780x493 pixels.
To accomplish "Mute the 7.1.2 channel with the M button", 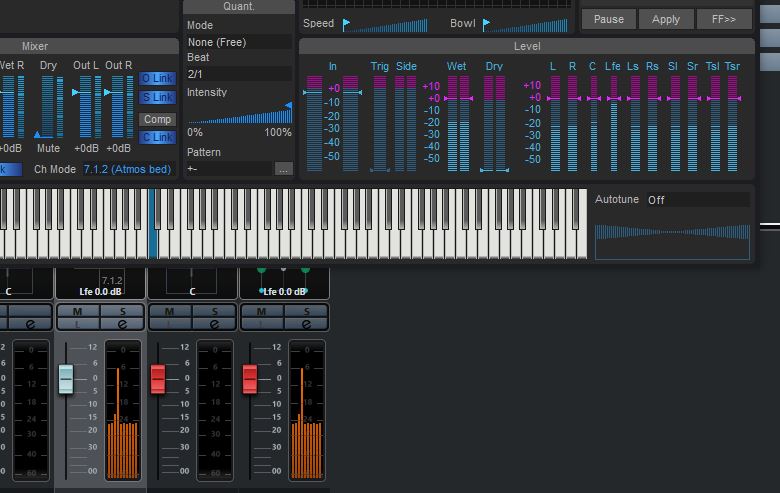I will pyautogui.click(x=78, y=311).
